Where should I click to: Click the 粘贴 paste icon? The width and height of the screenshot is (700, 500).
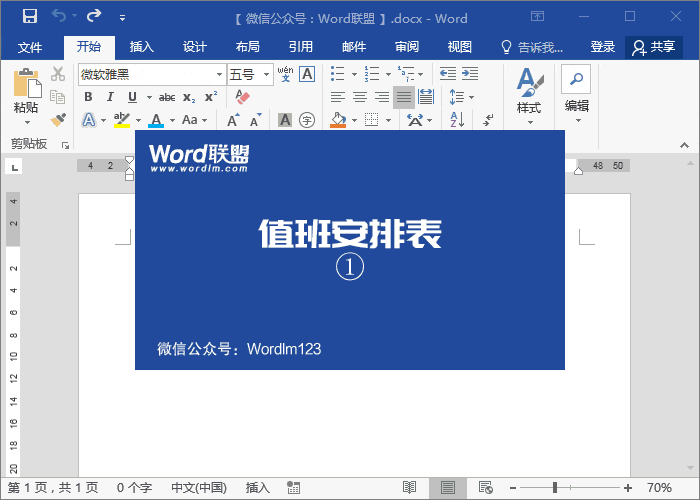[x=27, y=83]
